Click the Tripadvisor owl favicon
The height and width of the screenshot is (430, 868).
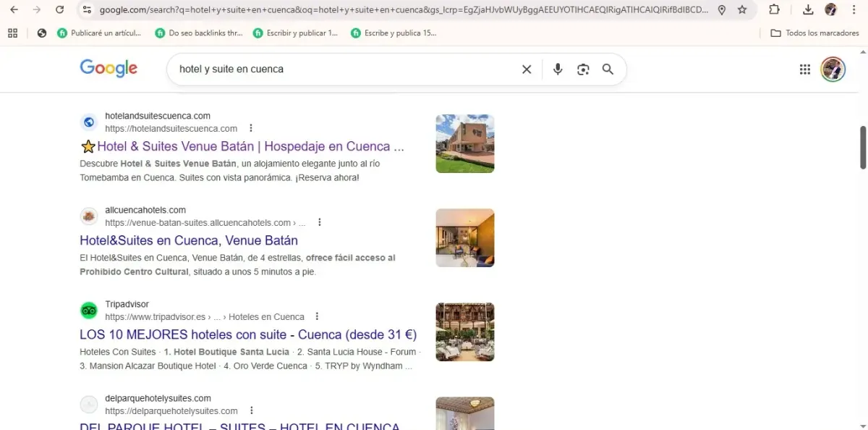click(89, 311)
